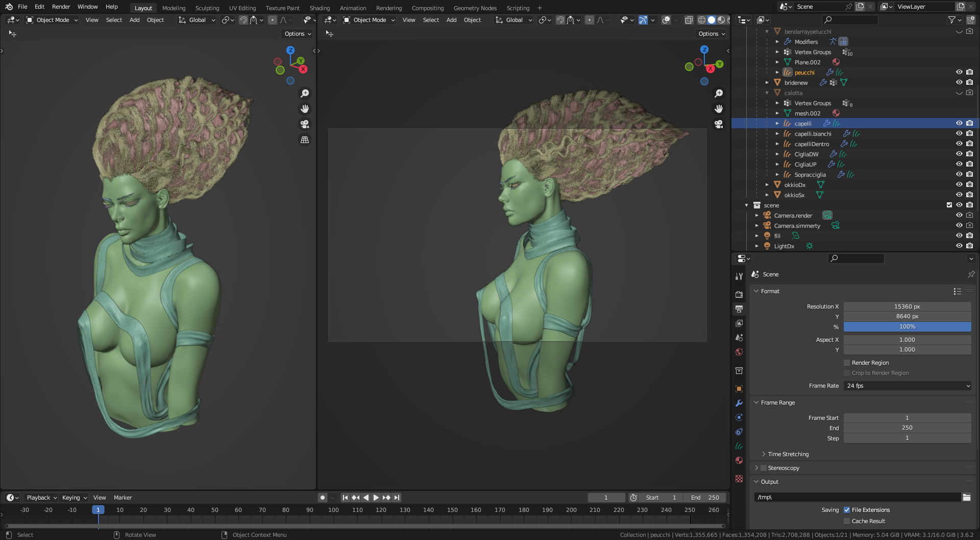Click zoom icon in left viewport
Image resolution: width=980 pixels, height=540 pixels.
(x=305, y=93)
